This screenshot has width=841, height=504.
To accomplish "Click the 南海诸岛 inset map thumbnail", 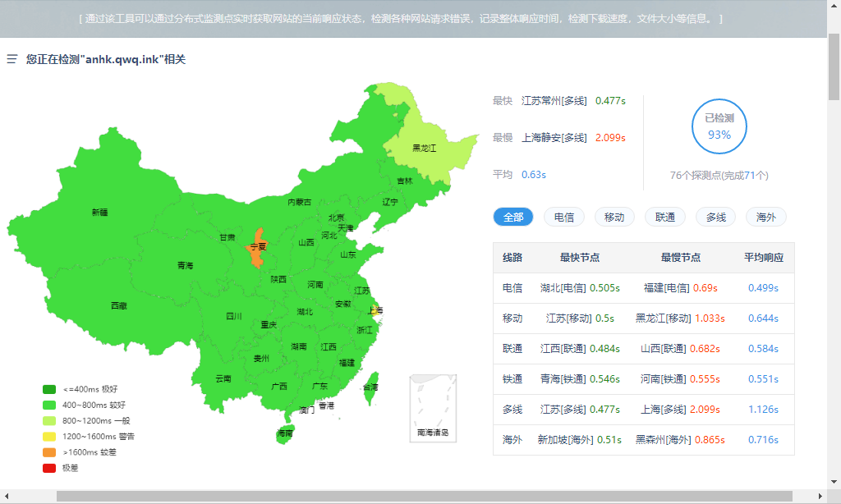I will pyautogui.click(x=433, y=408).
